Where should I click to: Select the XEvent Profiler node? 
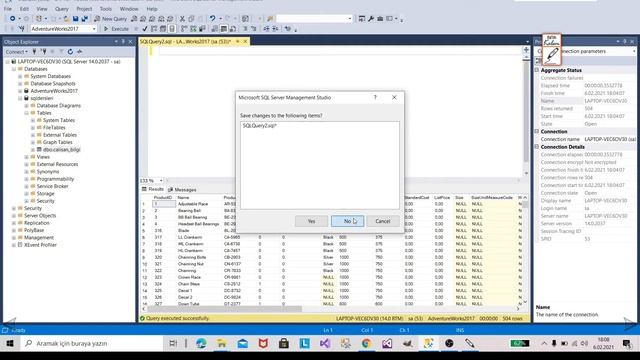(x=40, y=245)
